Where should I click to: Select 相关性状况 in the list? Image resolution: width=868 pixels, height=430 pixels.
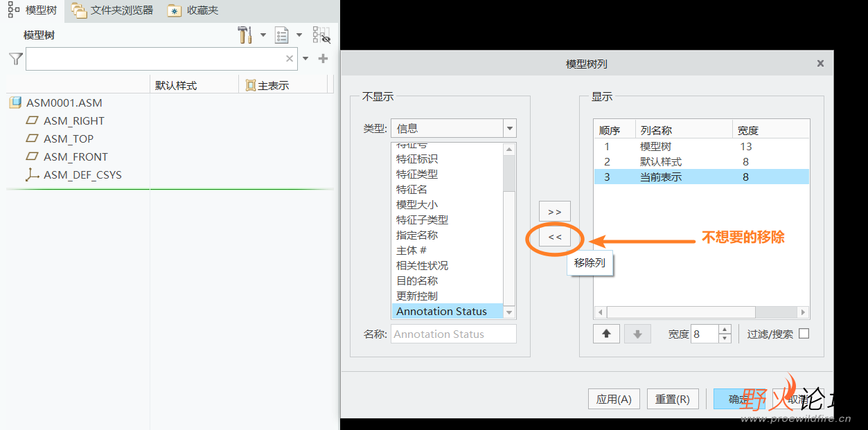point(447,266)
